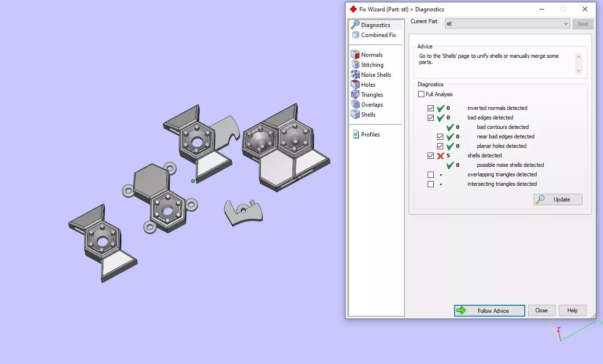Click green checkmark beside possible noise shells
Viewport: 603px width, 364px height.
450,165
